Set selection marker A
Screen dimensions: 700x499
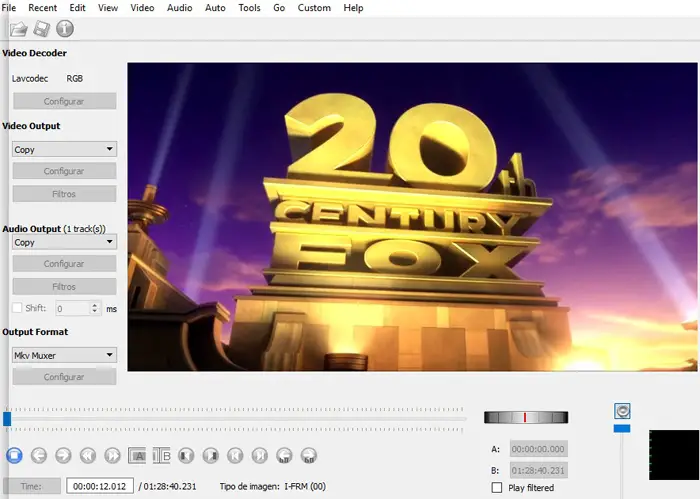point(137,456)
